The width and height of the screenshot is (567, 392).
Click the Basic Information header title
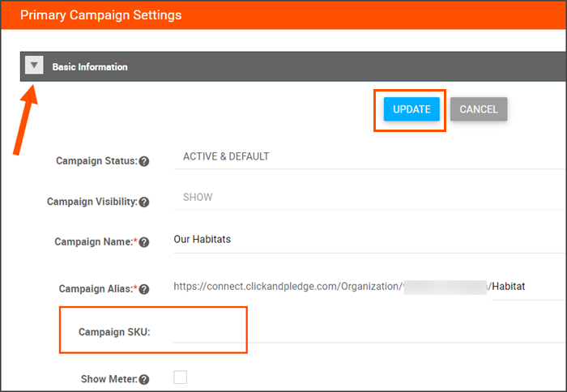[90, 67]
